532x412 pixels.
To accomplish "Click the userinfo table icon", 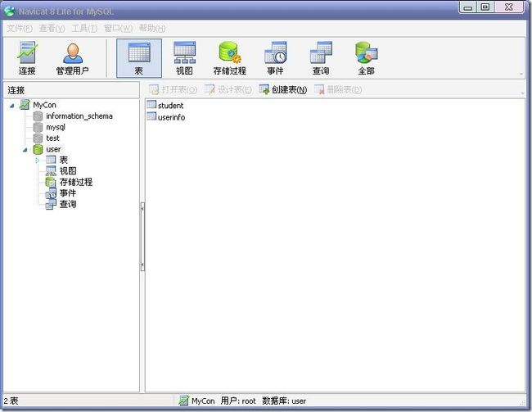I will (151, 116).
